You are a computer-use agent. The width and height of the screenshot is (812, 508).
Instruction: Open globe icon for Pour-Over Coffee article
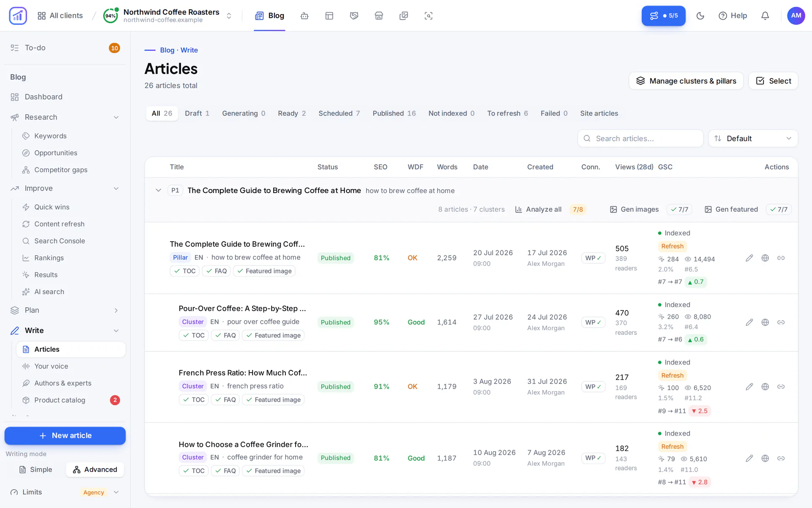pos(765,322)
